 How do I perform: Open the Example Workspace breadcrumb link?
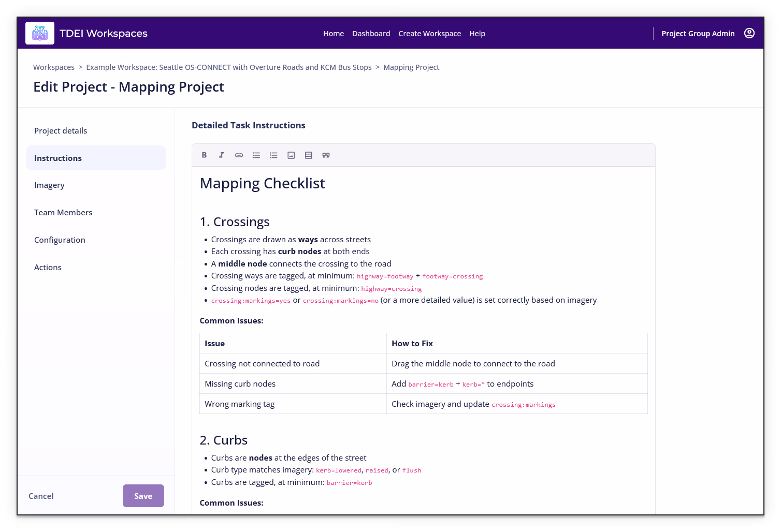(229, 67)
